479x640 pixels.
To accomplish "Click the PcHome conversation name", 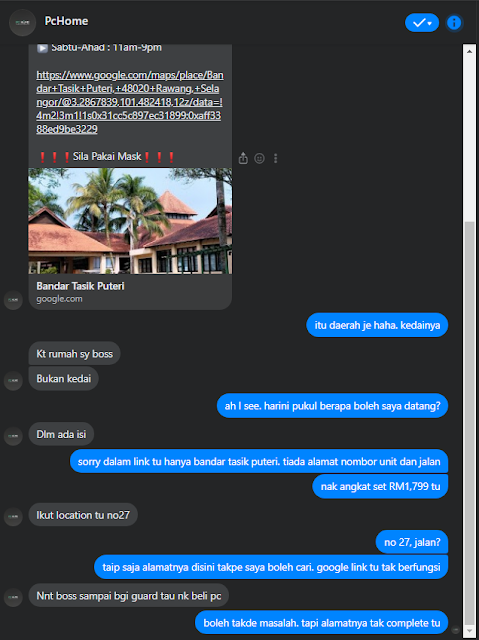I will point(66,21).
